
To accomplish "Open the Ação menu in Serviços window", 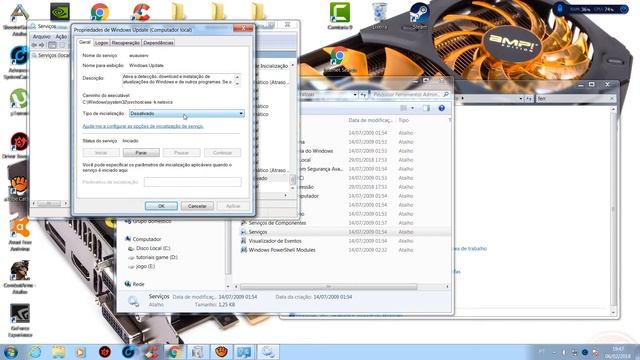I will pos(61,36).
